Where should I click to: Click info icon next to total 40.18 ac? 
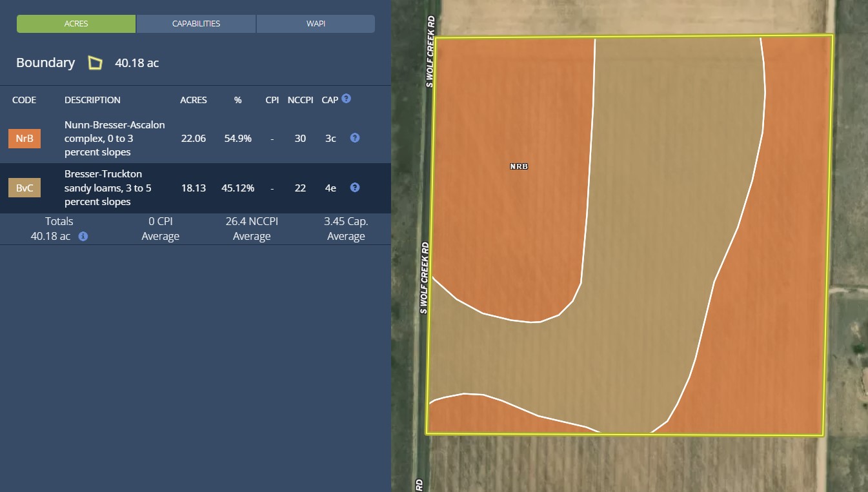(83, 237)
